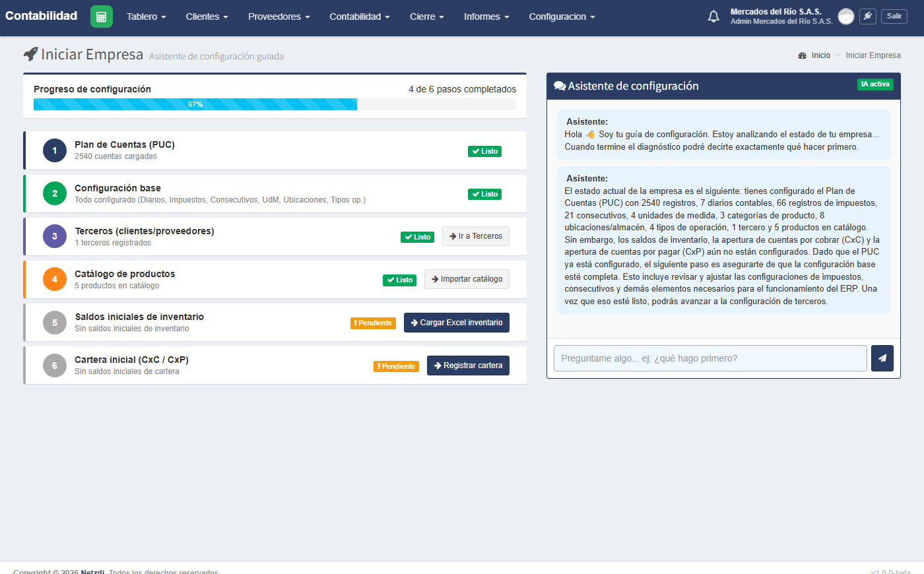
Task: Click the IA activa badge
Action: pos(875,84)
